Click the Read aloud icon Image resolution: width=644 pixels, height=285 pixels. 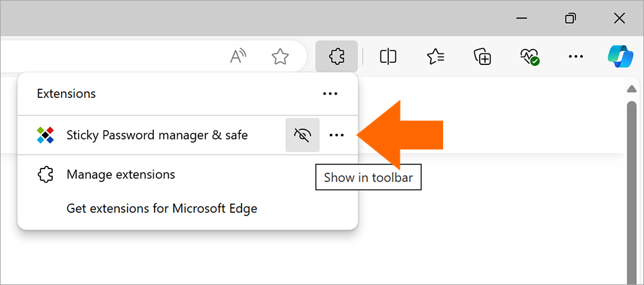[x=238, y=56]
